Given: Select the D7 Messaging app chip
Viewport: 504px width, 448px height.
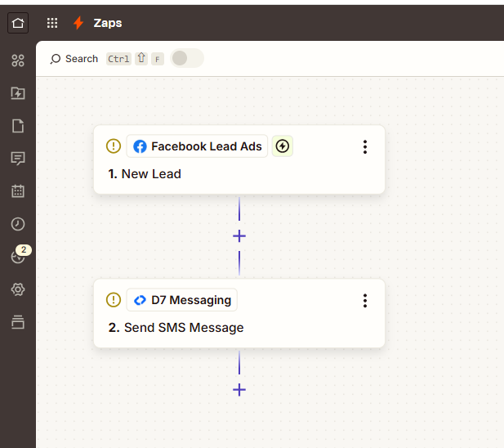Looking at the screenshot, I should click(182, 300).
